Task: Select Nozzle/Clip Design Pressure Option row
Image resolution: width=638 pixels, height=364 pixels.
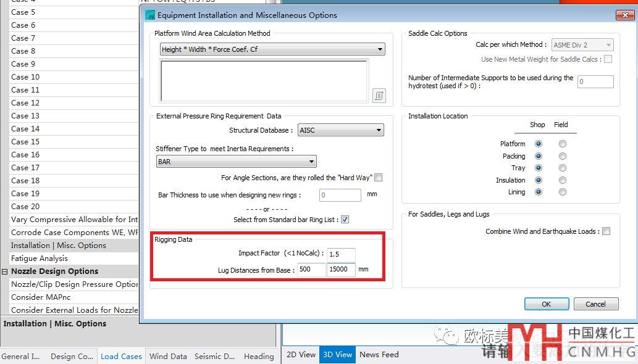Action: (x=73, y=284)
